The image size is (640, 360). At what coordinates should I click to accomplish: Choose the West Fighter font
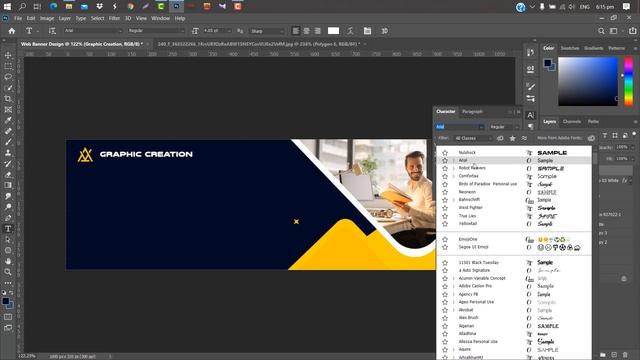470,208
